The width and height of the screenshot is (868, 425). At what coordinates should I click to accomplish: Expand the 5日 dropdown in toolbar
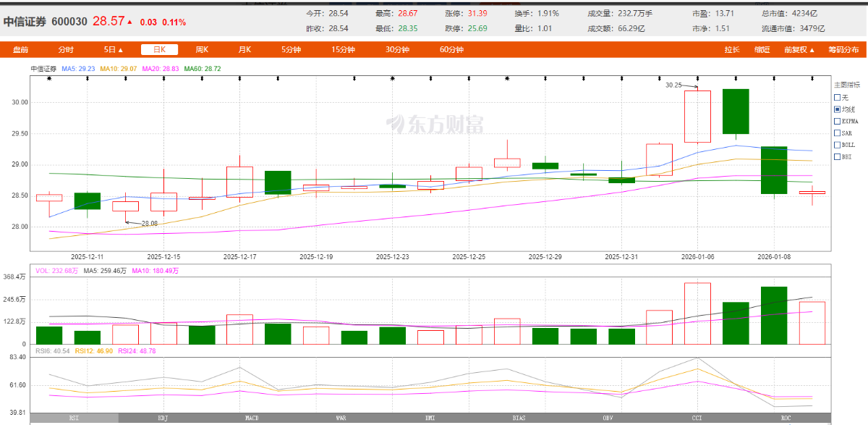point(113,50)
